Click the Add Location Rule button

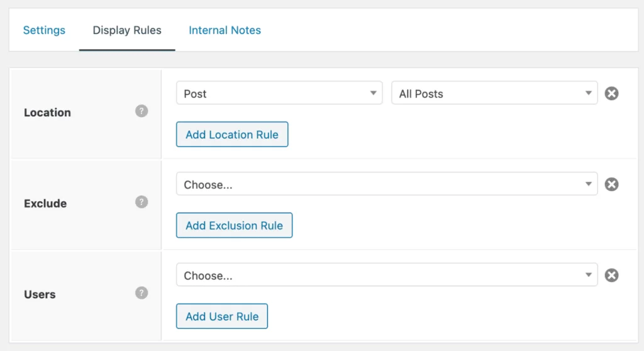pyautogui.click(x=232, y=135)
